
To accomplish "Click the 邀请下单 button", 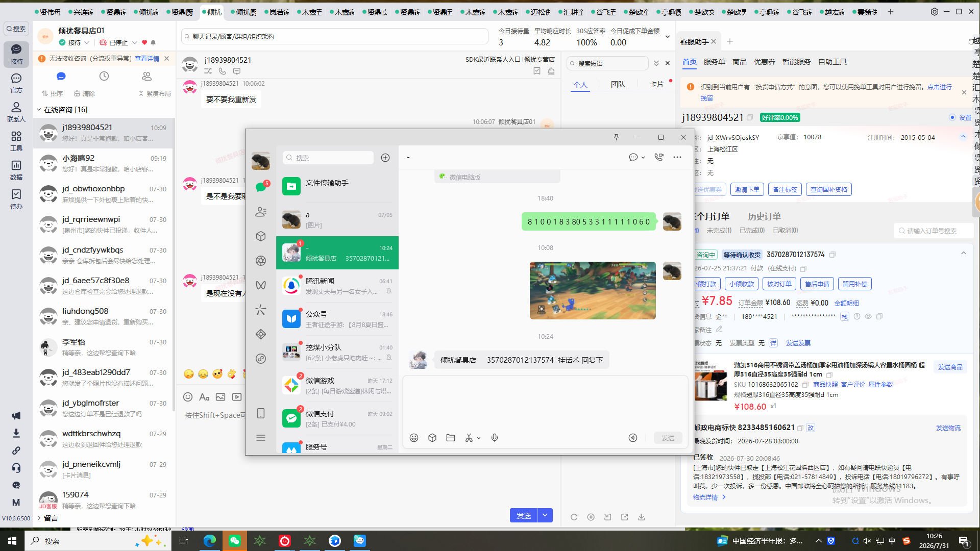I will click(747, 190).
